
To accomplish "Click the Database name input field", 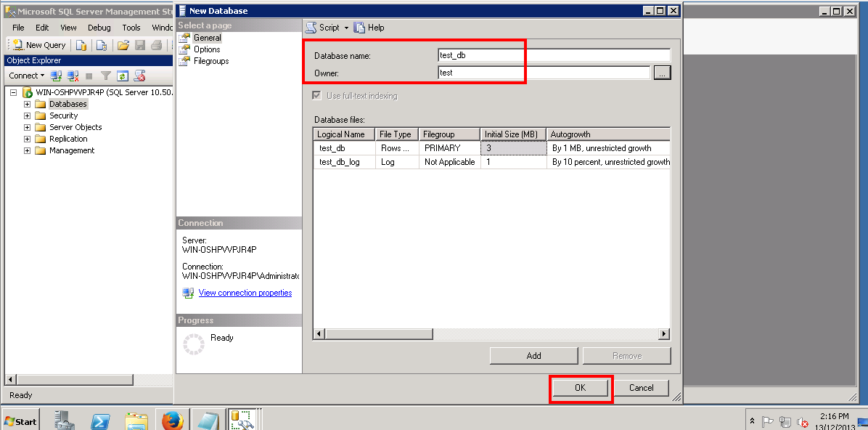I will (554, 55).
